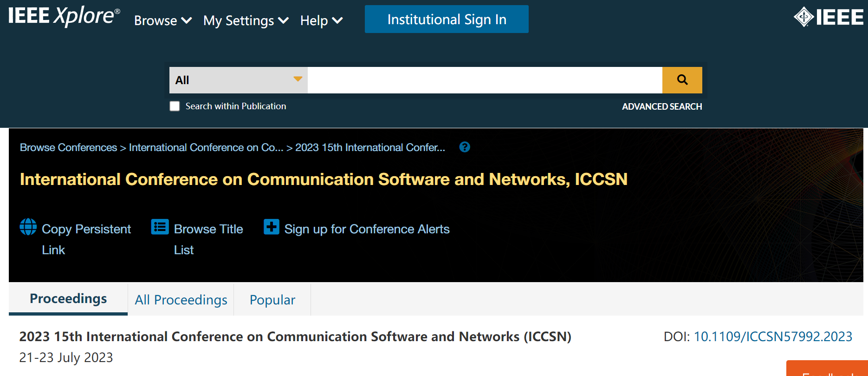Image resolution: width=868 pixels, height=376 pixels.
Task: Expand the My Settings menu
Action: coord(246,20)
